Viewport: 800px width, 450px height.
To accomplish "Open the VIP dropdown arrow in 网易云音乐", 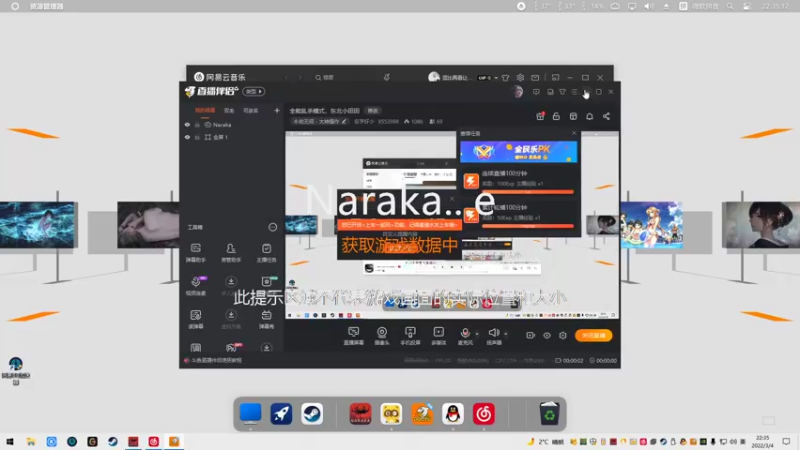I will coord(496,78).
